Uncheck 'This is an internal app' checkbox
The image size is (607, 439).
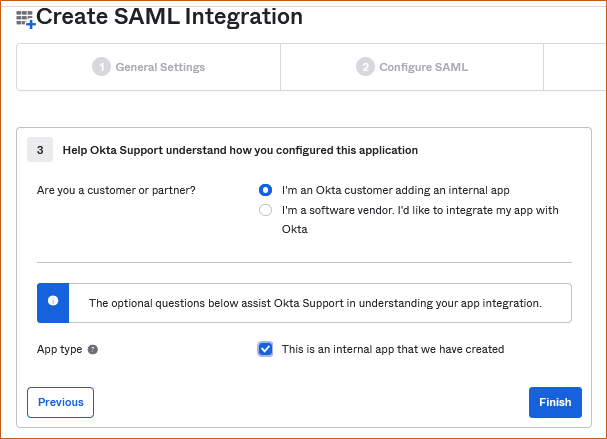(265, 349)
